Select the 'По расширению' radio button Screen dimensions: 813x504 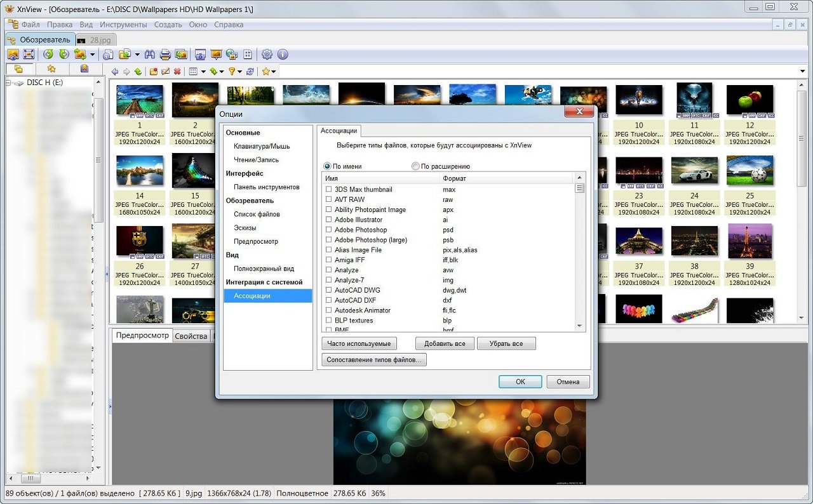pos(415,166)
